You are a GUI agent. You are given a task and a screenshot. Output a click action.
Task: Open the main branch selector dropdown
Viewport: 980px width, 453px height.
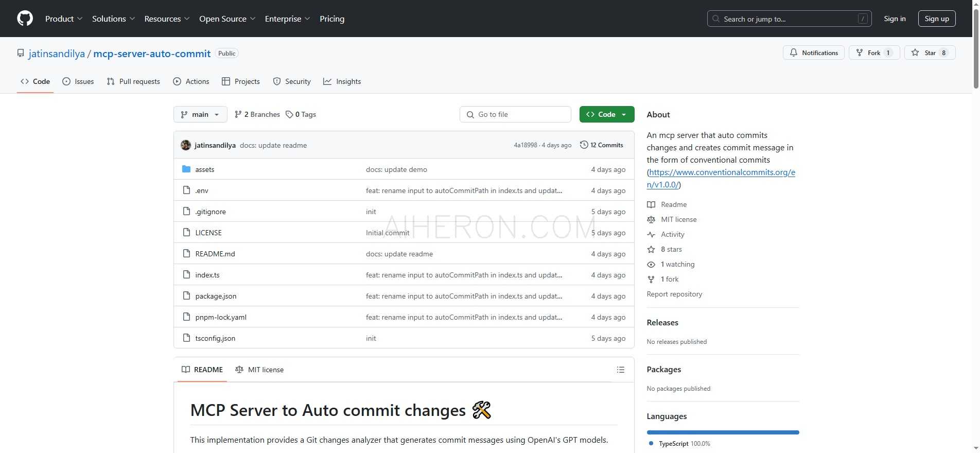[200, 114]
